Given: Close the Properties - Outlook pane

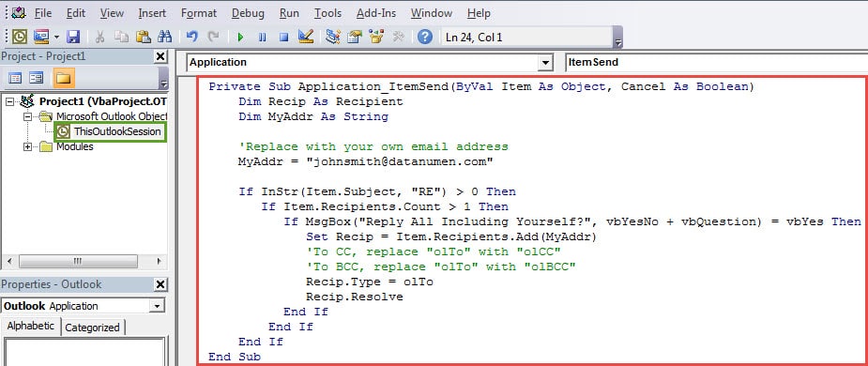Looking at the screenshot, I should pos(160,284).
